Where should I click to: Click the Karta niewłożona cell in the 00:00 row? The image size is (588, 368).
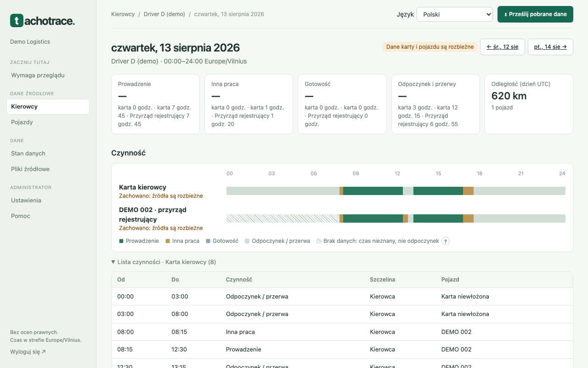465,297
